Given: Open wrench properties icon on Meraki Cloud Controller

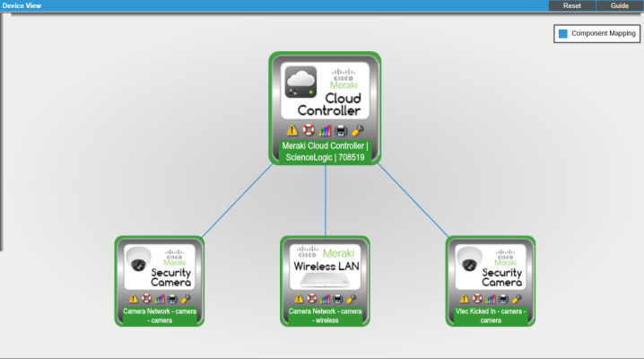Looking at the screenshot, I should (357, 130).
